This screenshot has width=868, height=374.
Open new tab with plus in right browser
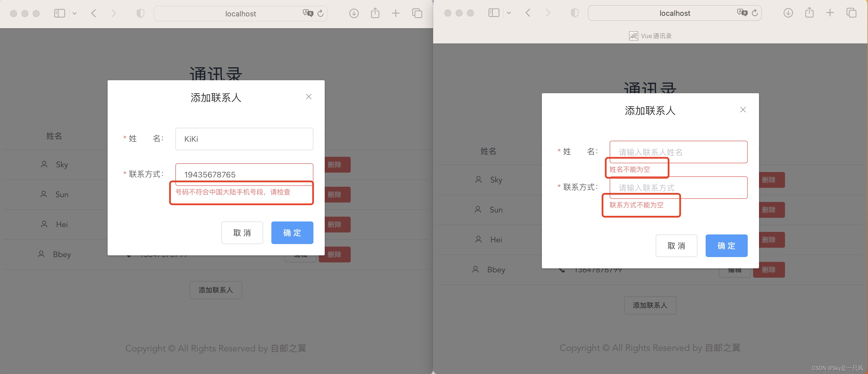coord(830,13)
